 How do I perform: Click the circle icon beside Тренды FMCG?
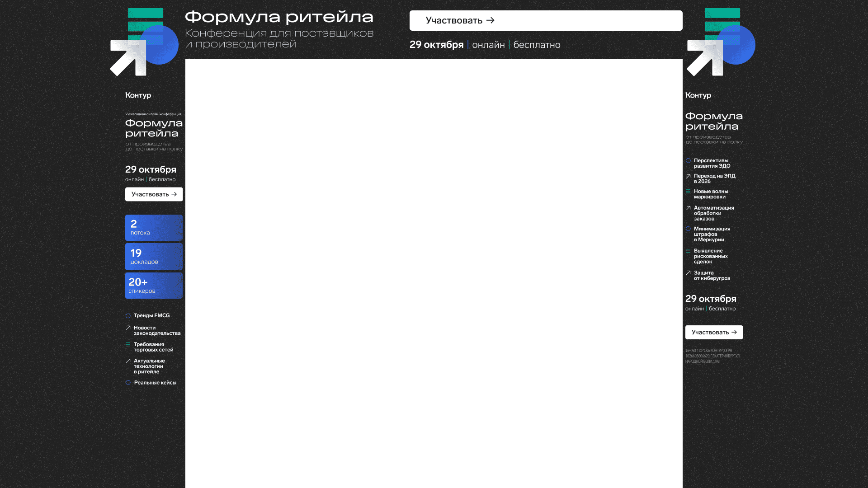tap(128, 316)
